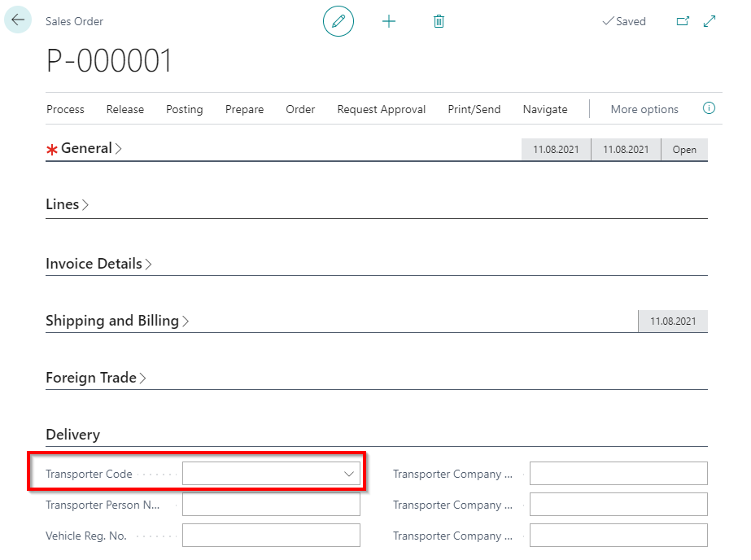Open the Print/Send menu
This screenshot has height=560, width=751.
pos(474,109)
